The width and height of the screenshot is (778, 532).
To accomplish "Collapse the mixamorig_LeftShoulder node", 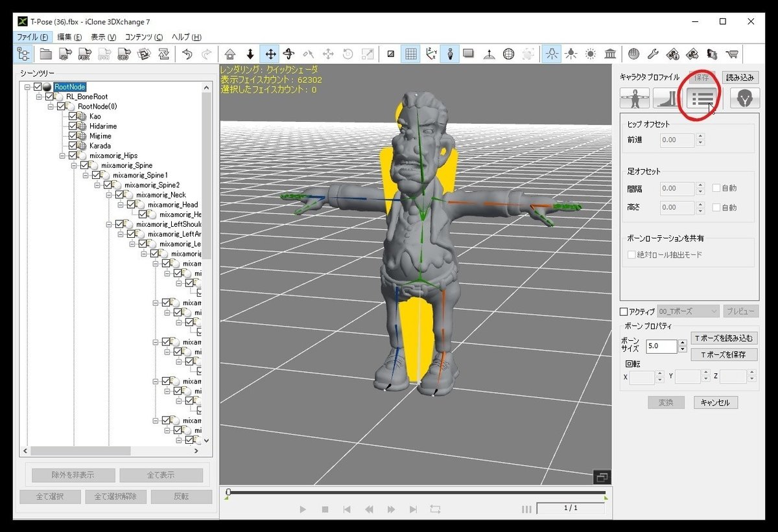I will [110, 224].
